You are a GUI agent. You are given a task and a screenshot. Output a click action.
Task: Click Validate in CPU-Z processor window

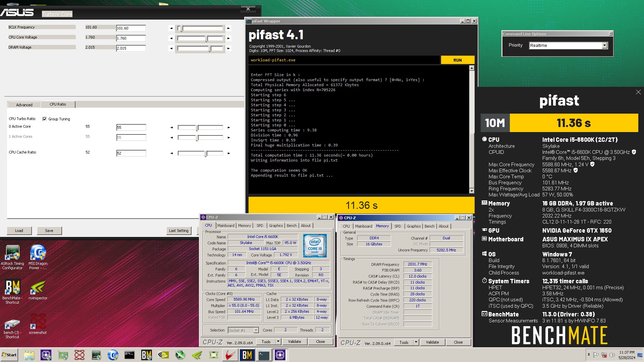294,342
